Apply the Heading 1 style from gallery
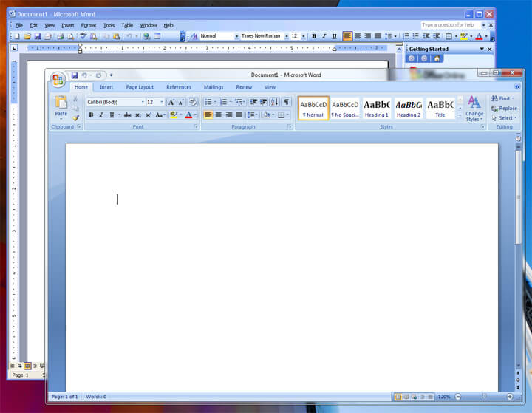Screen dimensions: 532x413 pos(376,108)
